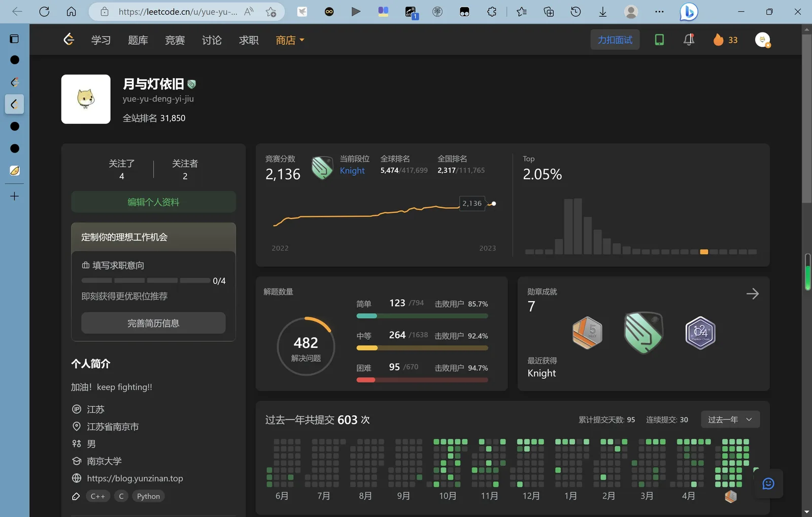Click the 2,136 contest rating tooltip
The width and height of the screenshot is (812, 517).
tap(472, 203)
